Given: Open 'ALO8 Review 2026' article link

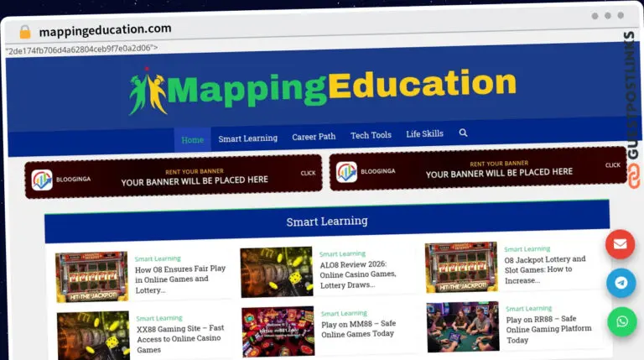Looking at the screenshot, I should [358, 274].
